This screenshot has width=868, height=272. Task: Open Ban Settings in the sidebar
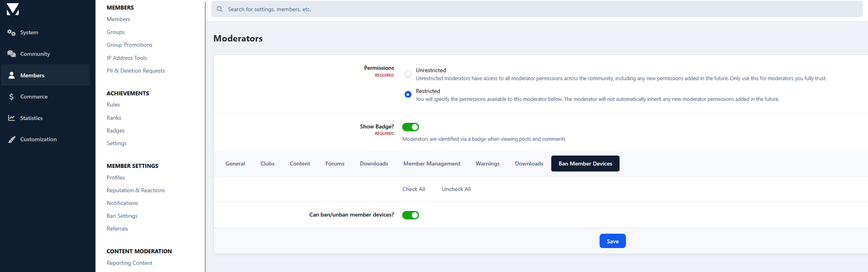122,216
